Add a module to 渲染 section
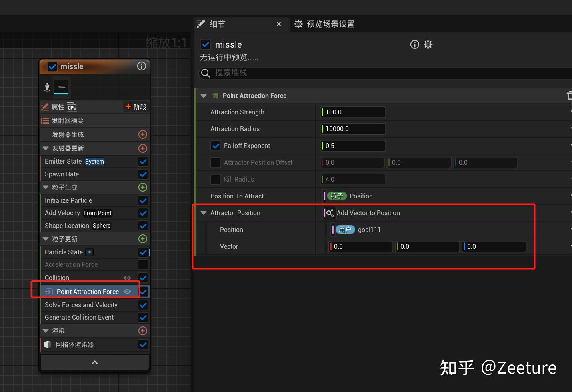Viewport: 572px width, 392px height. [143, 331]
